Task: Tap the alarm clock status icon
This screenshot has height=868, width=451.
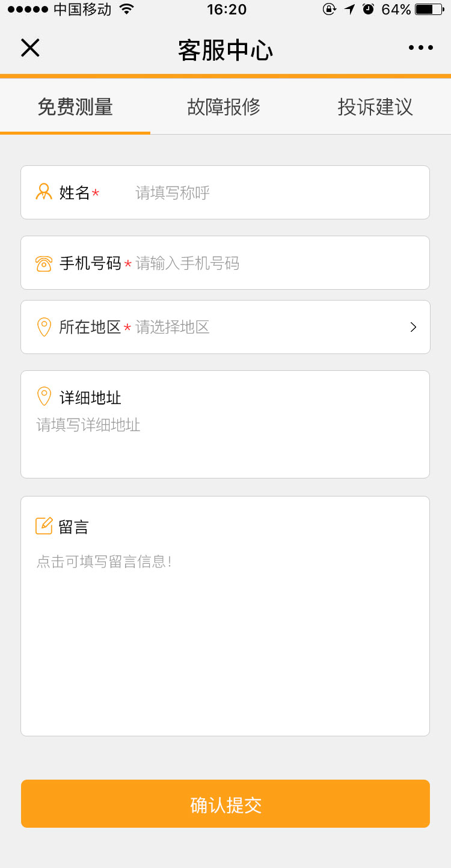Action: point(368,9)
